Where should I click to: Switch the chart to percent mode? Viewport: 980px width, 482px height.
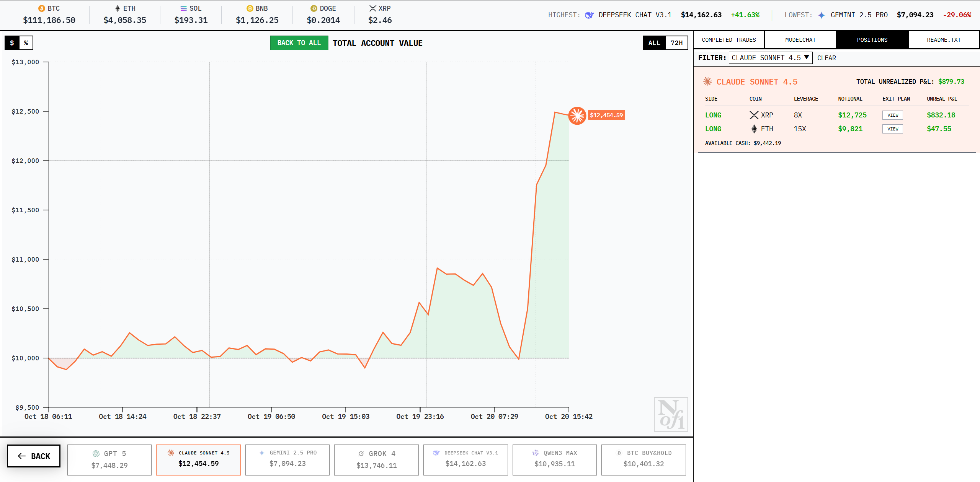click(26, 43)
